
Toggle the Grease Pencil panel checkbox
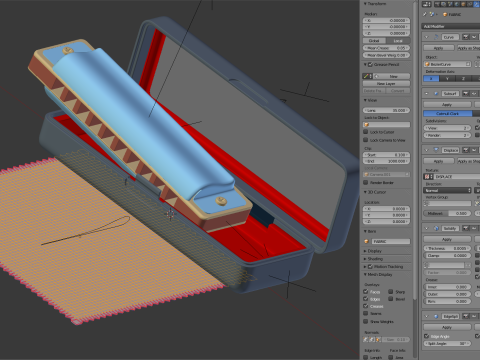370,64
